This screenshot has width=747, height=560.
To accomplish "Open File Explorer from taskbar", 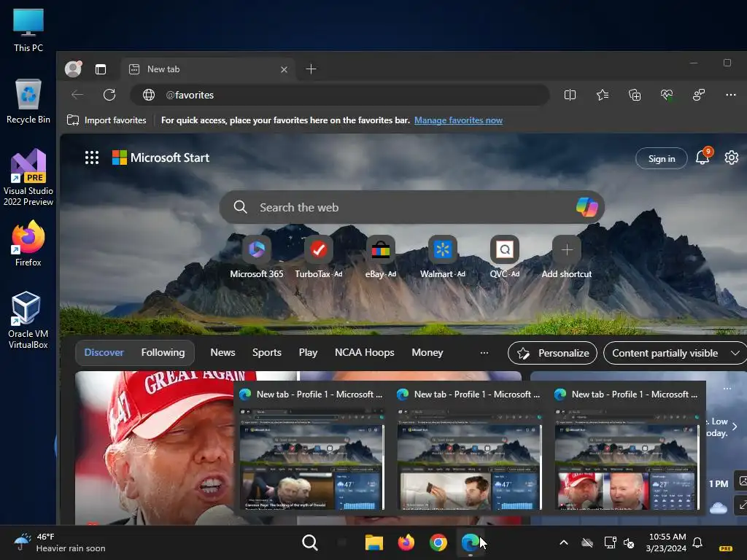I will [x=374, y=542].
